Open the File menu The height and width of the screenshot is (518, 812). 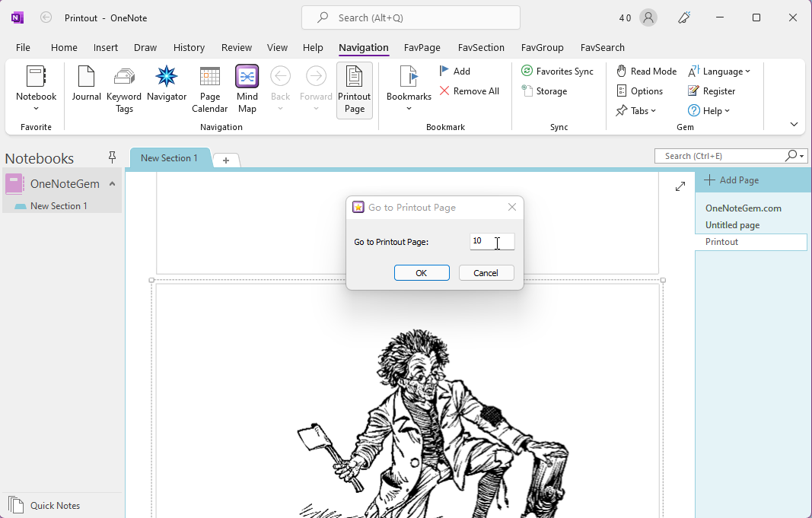(23, 48)
